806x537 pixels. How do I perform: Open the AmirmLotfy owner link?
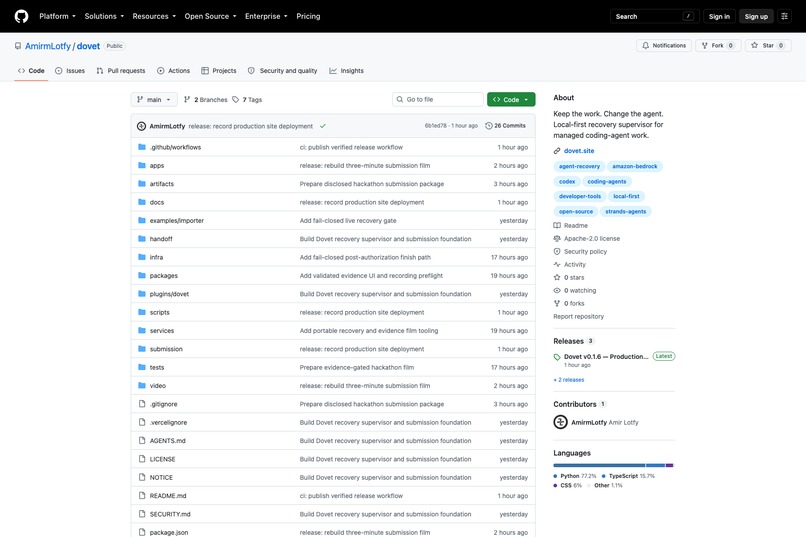pyautogui.click(x=48, y=46)
